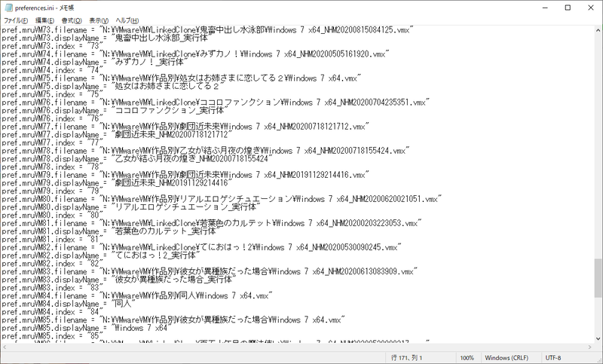Place cursor on pref.mruVM83.filename line
603x364 pixels.
click(x=210, y=272)
